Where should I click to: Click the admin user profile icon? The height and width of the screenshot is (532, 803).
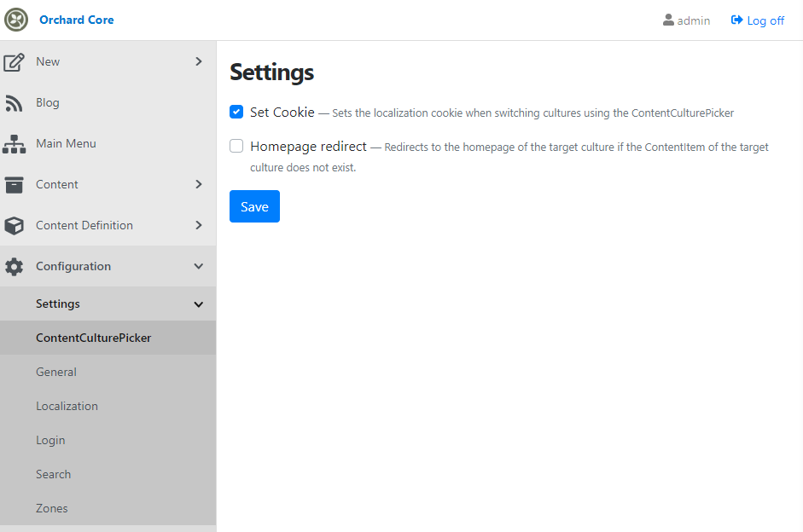(x=668, y=20)
